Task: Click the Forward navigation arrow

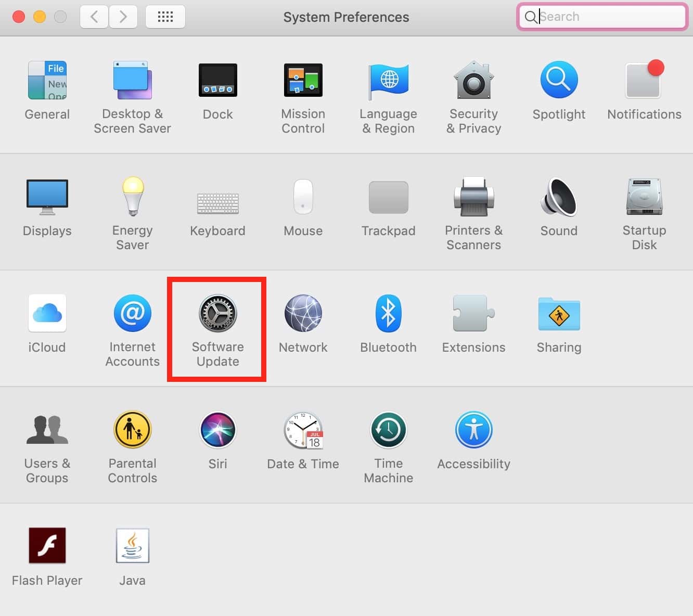Action: (x=123, y=17)
